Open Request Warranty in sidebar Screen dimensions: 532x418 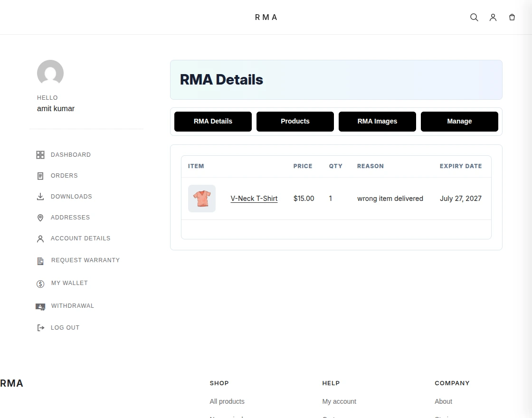tap(85, 260)
